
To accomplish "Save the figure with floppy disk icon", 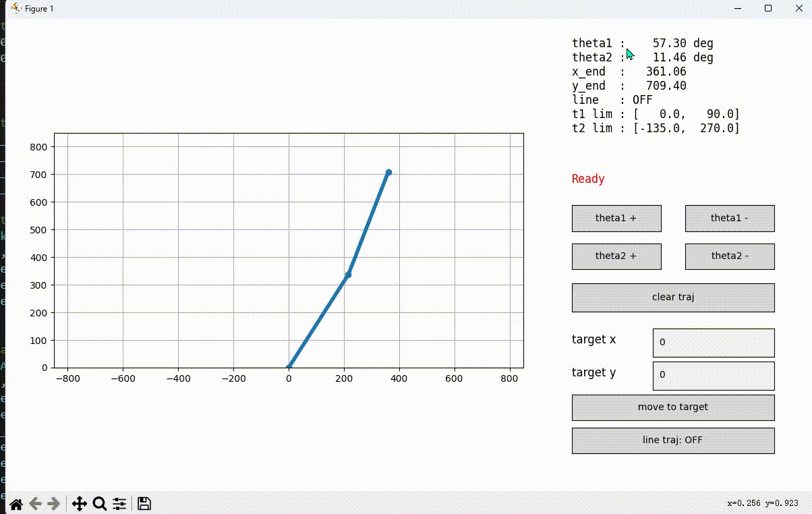I will coord(144,503).
